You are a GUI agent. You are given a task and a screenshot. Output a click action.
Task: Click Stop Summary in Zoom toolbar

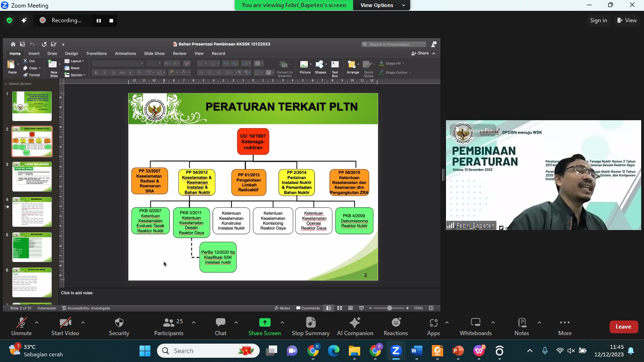click(311, 327)
